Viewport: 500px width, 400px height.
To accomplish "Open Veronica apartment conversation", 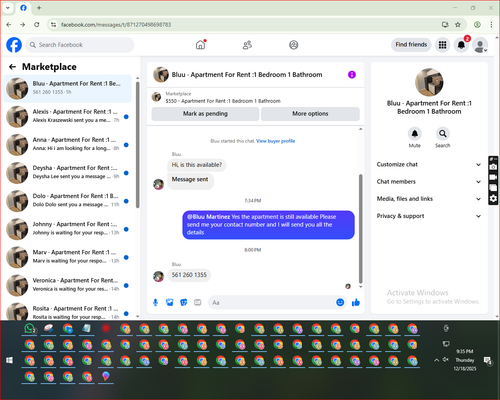I will (x=68, y=285).
